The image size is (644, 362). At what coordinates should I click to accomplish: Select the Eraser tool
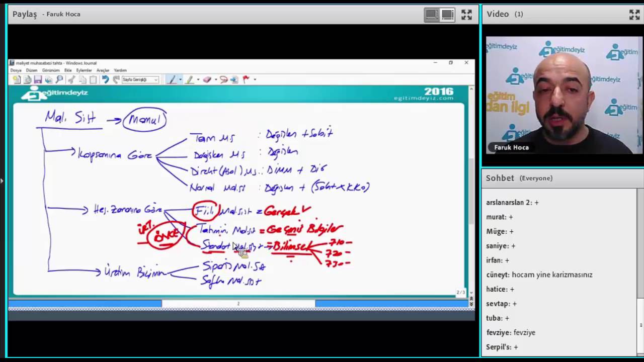point(207,79)
